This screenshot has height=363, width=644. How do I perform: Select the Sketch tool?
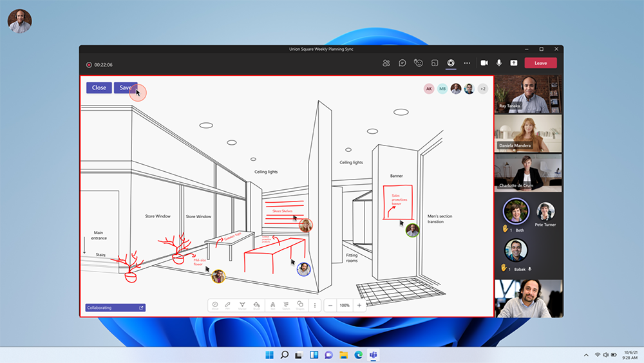[x=286, y=305]
